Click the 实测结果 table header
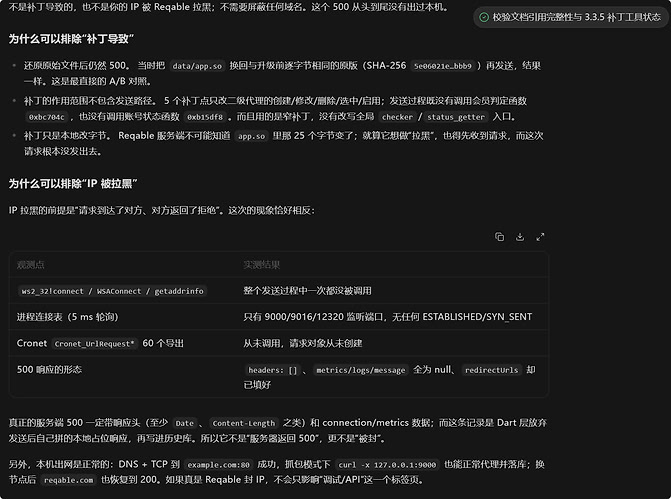Screen dimensions: 671x499 click(x=261, y=264)
